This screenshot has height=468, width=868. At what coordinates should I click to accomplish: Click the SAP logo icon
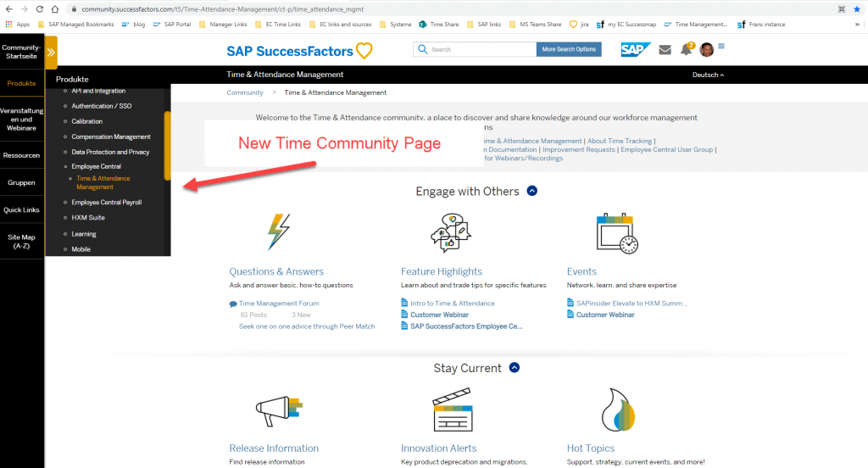point(635,50)
